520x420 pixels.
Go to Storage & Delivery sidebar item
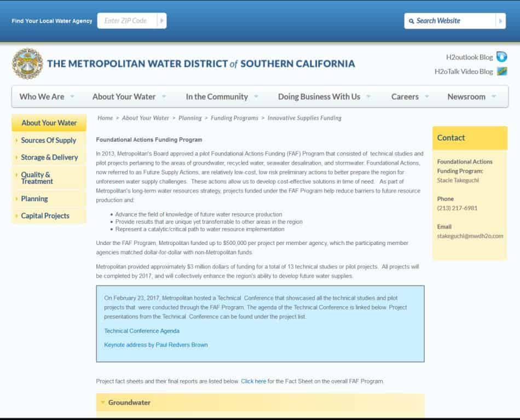point(49,157)
